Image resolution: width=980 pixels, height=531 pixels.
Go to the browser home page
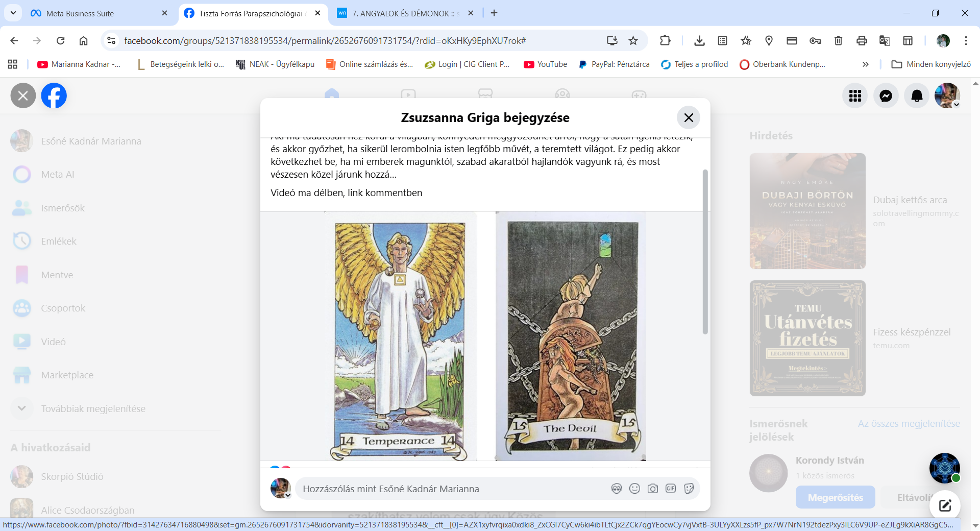pos(84,40)
